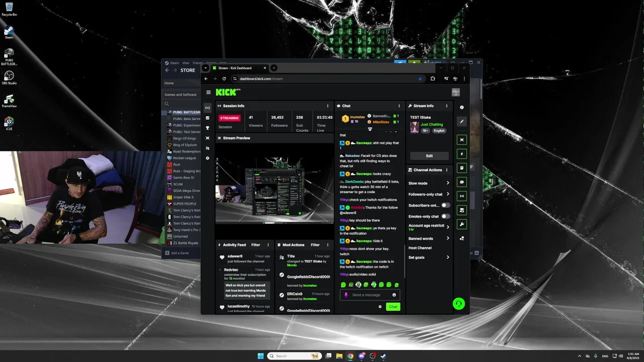Click the green Chat send button
The image size is (644, 362).
click(393, 307)
